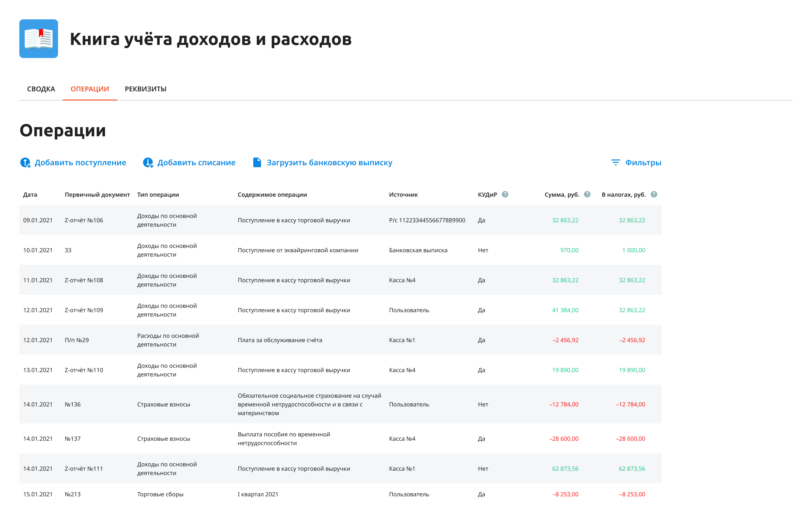Screen dimensions: 812x505
Task: Click Z-отчёт №109 document cell
Action: pyautogui.click(x=84, y=310)
